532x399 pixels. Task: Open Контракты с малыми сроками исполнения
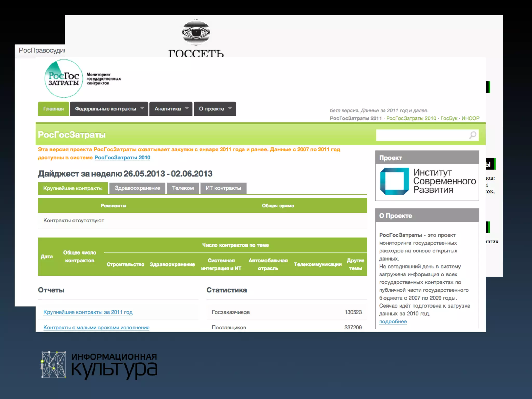pos(96,328)
